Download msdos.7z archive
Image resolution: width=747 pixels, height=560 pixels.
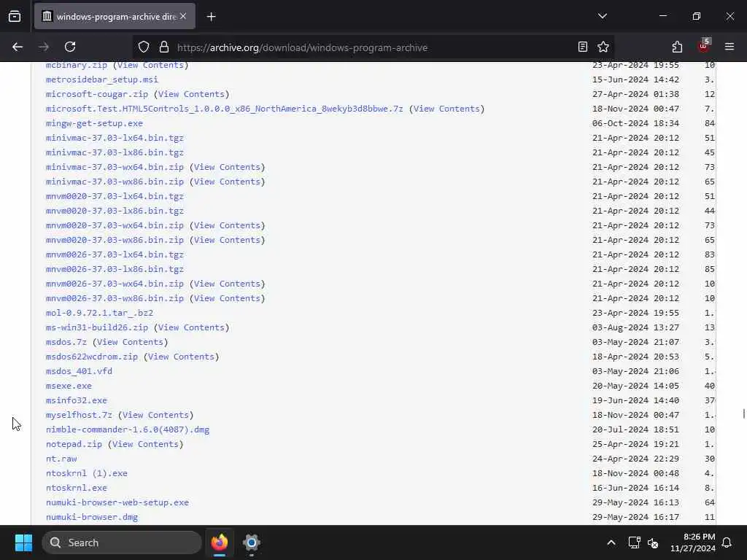[66, 342]
